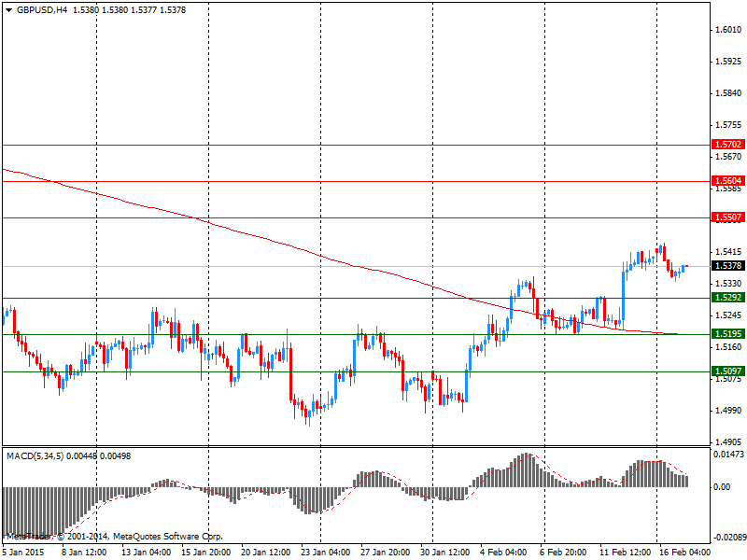Click the 1.5245 price scale value
The height and width of the screenshot is (560, 747).
[x=729, y=315]
